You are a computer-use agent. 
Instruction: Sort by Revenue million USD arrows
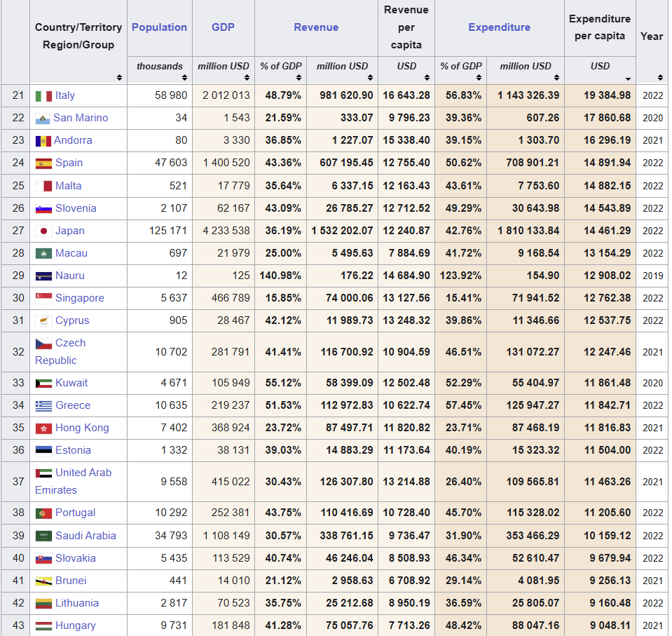370,78
